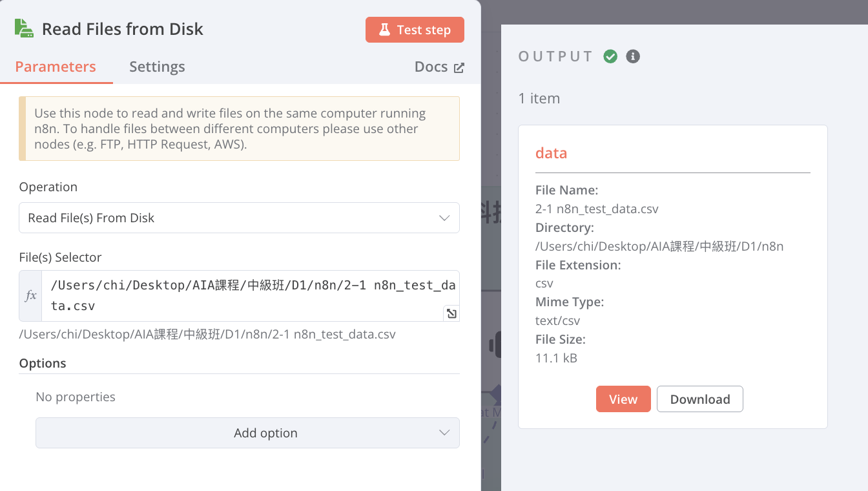Click the data heading in the output card
This screenshot has height=491, width=868.
click(x=551, y=153)
